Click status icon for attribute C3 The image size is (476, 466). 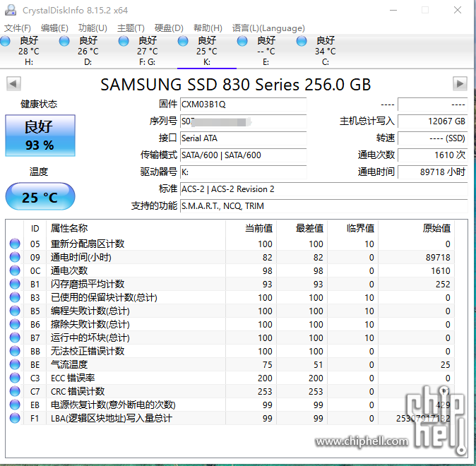click(x=15, y=378)
